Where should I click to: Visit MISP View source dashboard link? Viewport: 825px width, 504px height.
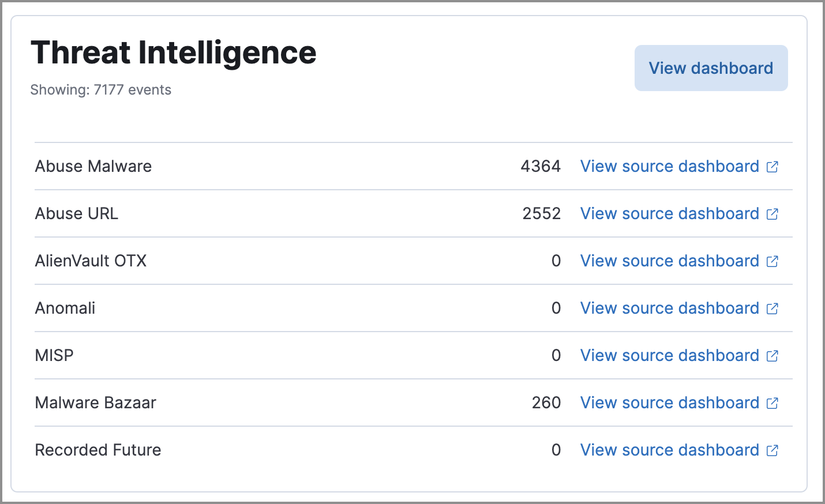pyautogui.click(x=669, y=356)
